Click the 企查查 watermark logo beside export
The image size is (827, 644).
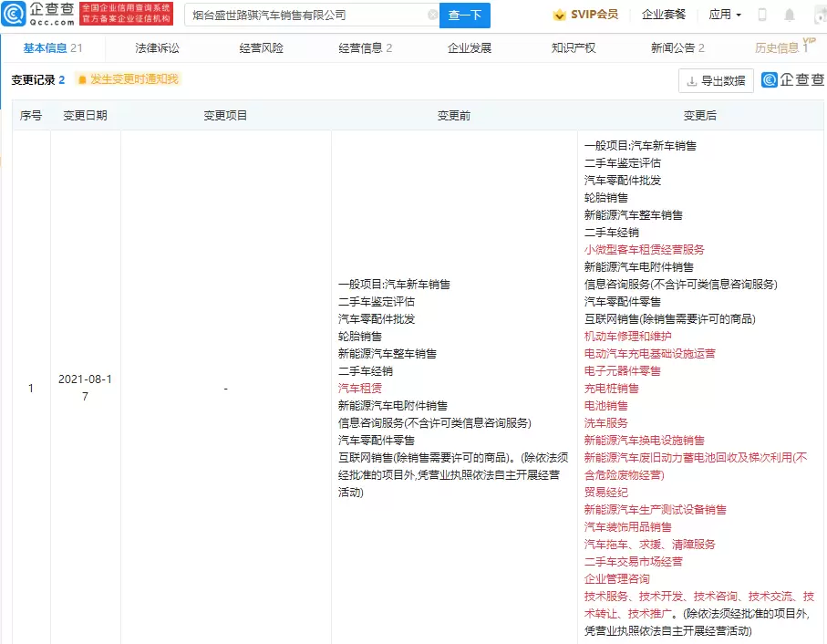coord(792,80)
